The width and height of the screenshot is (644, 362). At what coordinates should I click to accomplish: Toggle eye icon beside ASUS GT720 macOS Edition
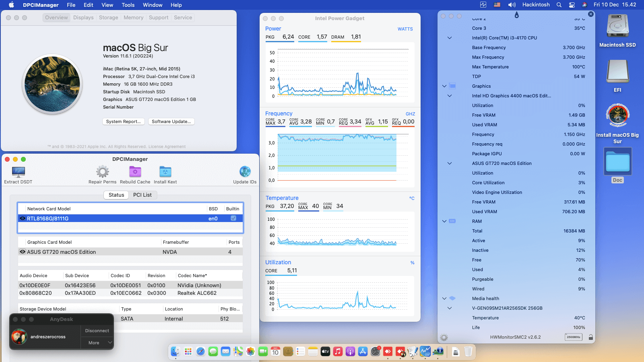(23, 252)
